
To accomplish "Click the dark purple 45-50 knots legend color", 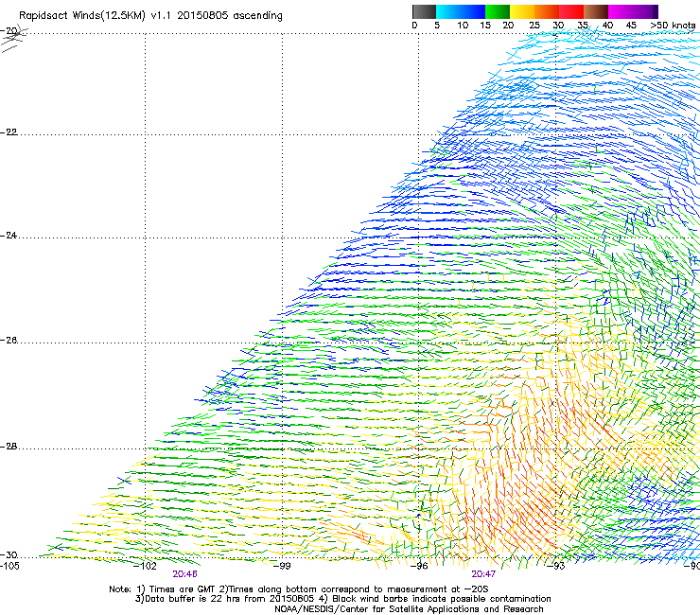I will [x=645, y=11].
